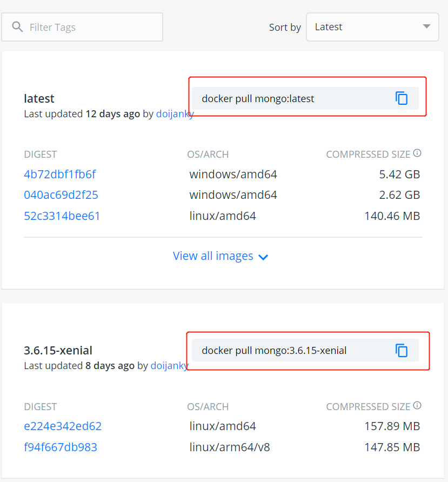
Task: Copy the docker pull mongo:3.6.15-xenial command
Action: (401, 350)
